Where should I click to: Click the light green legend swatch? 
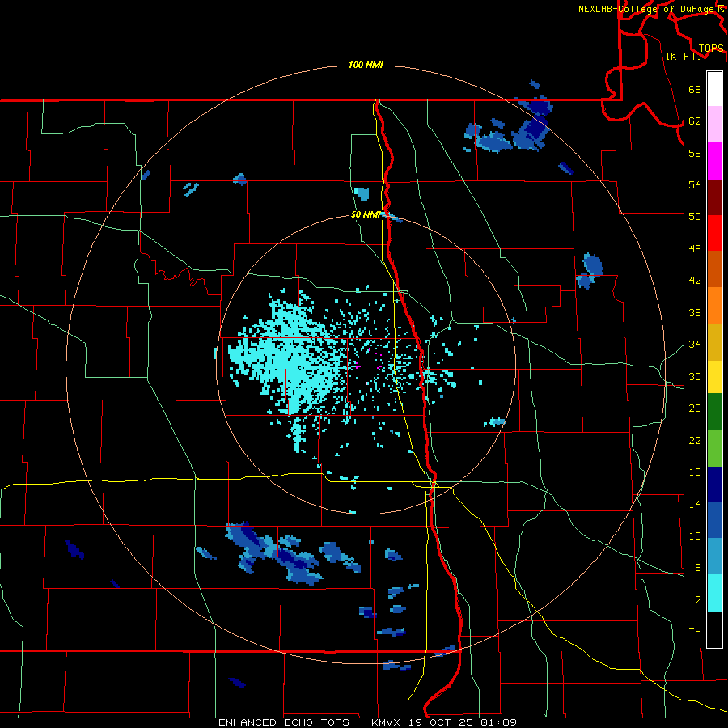pyautogui.click(x=714, y=448)
